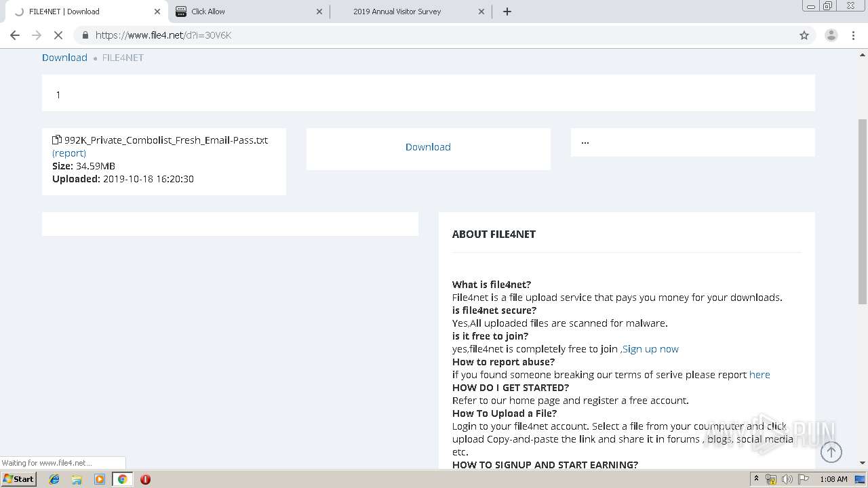Click the volume speaker tray icon

click(x=787, y=479)
